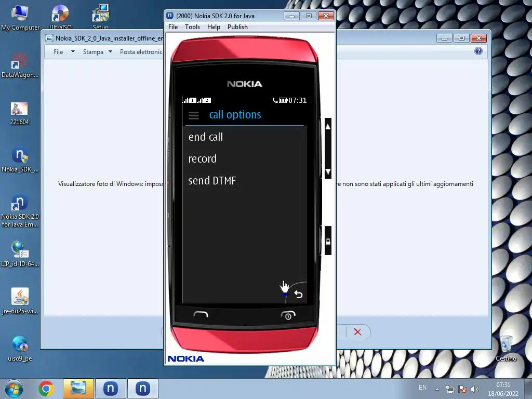Tap the back arrow icon on phone screen

[x=298, y=294]
